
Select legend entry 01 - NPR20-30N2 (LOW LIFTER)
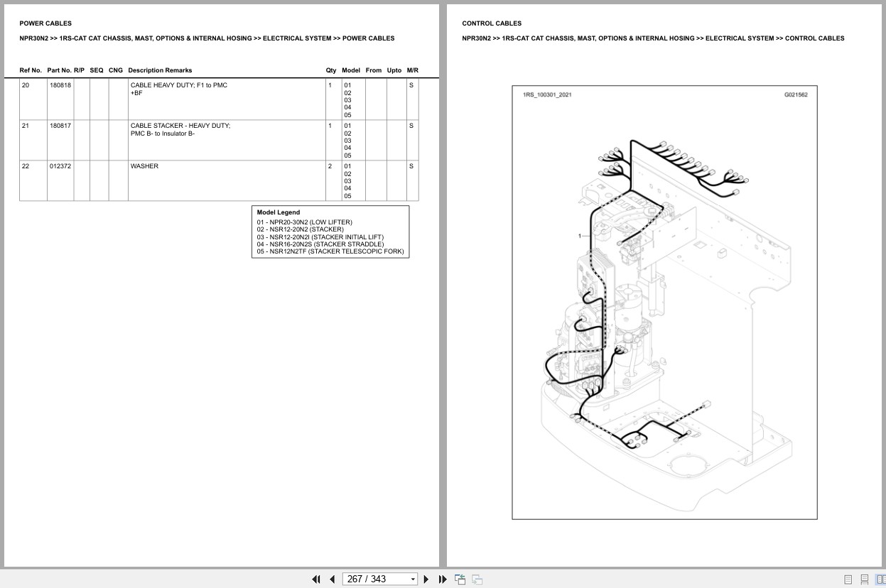[x=304, y=222]
